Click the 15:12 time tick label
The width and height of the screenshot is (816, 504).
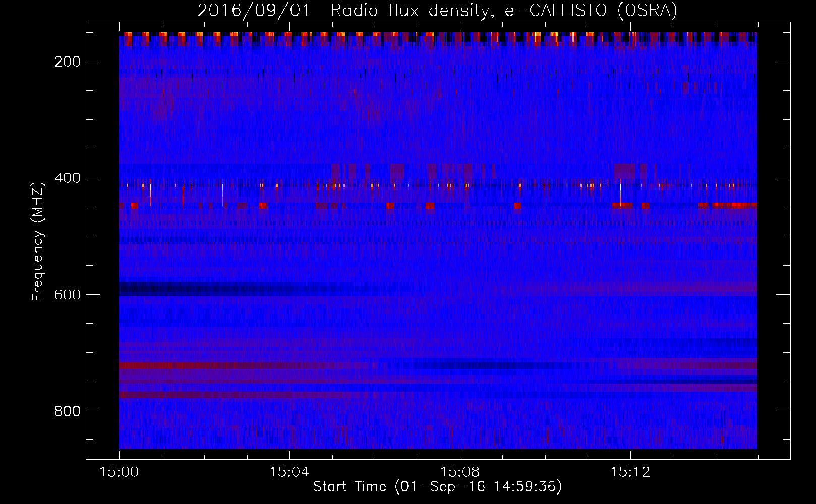630,472
